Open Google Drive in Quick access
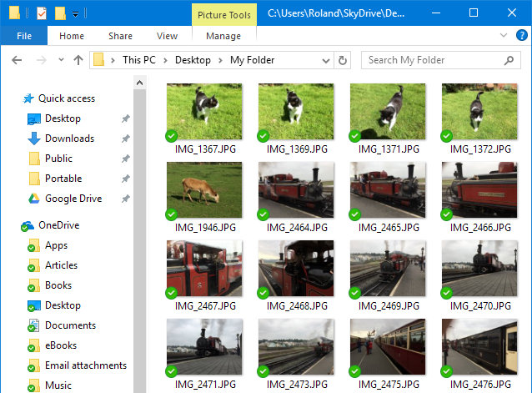This screenshot has width=532, height=393. [x=73, y=199]
